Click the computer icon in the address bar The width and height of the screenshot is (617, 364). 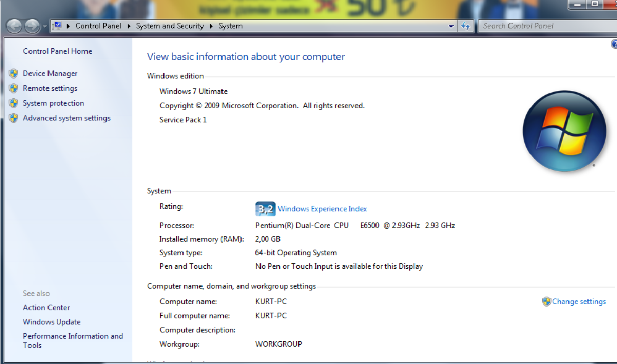57,26
